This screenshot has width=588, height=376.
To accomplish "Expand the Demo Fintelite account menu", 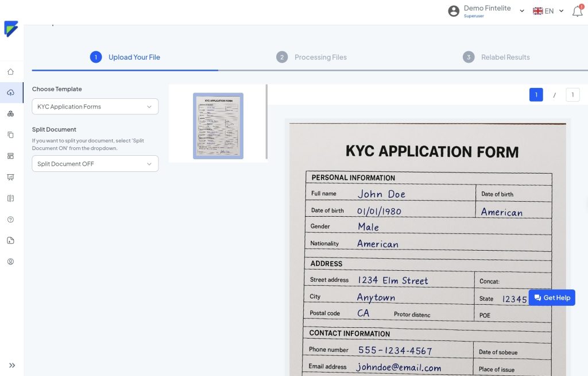I will [x=486, y=11].
